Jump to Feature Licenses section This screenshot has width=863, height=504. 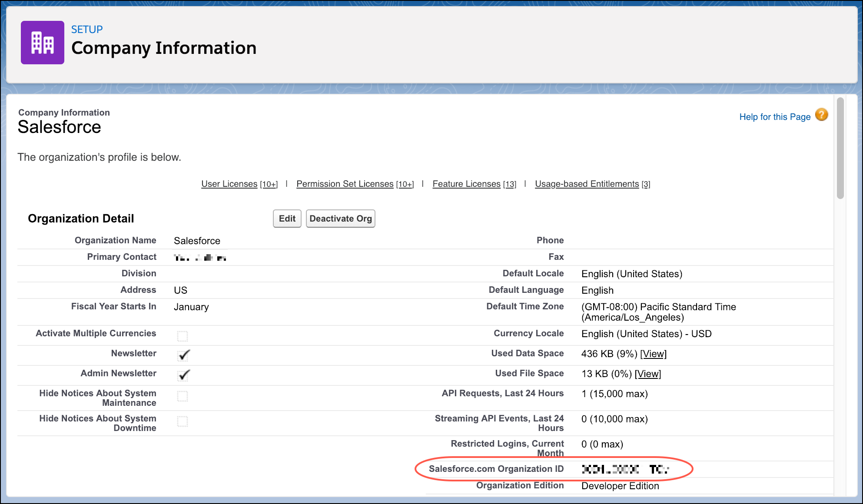(466, 184)
